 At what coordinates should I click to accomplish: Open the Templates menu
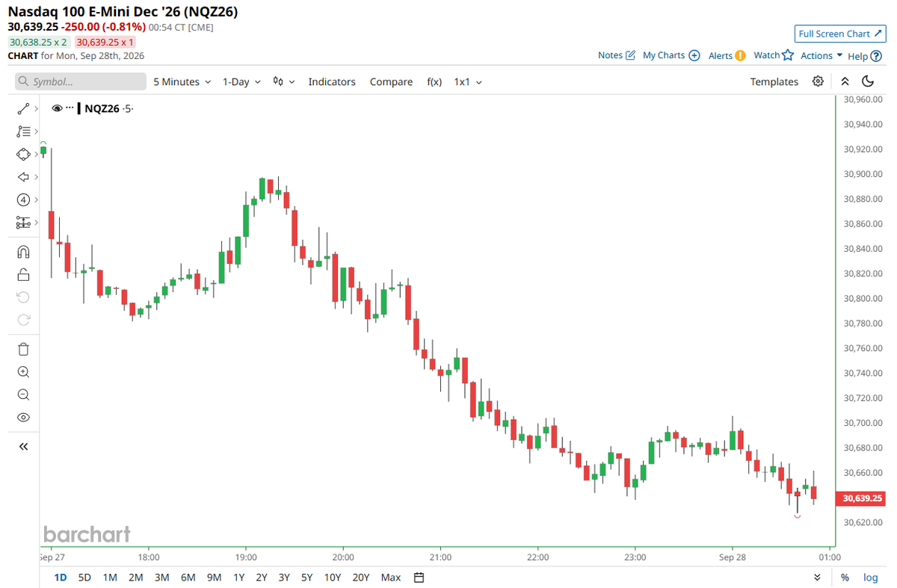coord(774,81)
